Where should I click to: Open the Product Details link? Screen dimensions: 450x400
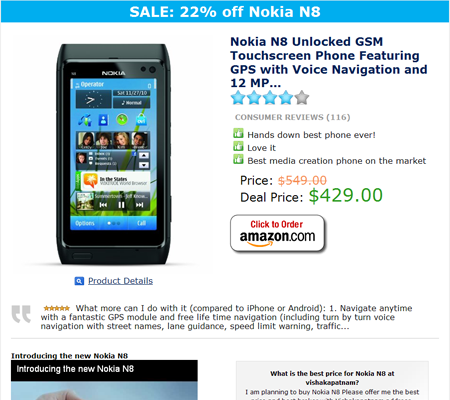[x=120, y=281]
